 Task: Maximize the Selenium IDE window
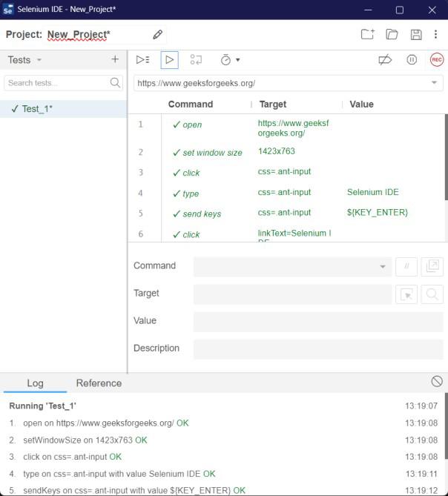pyautogui.click(x=400, y=10)
